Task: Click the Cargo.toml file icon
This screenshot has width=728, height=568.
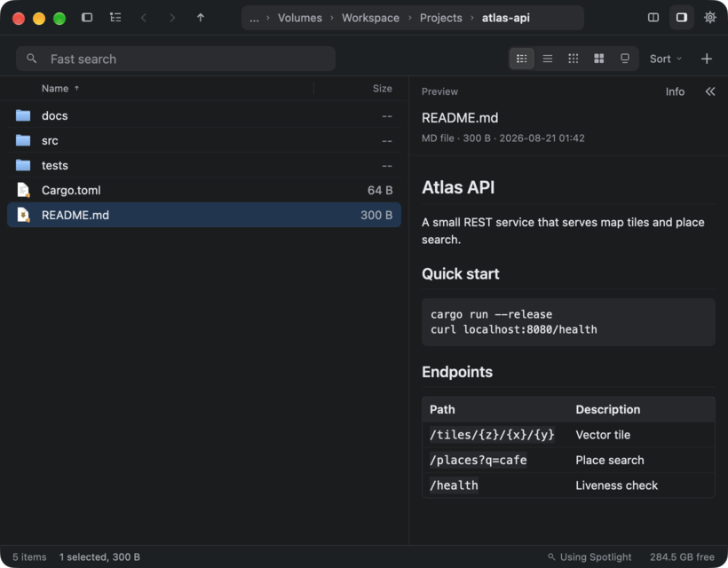Action: 23,190
